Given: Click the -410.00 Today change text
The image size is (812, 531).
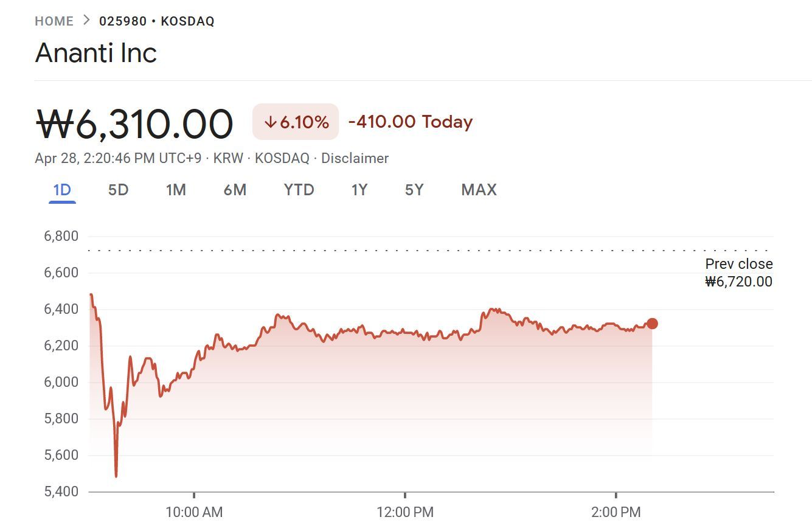Looking at the screenshot, I should 410,122.
